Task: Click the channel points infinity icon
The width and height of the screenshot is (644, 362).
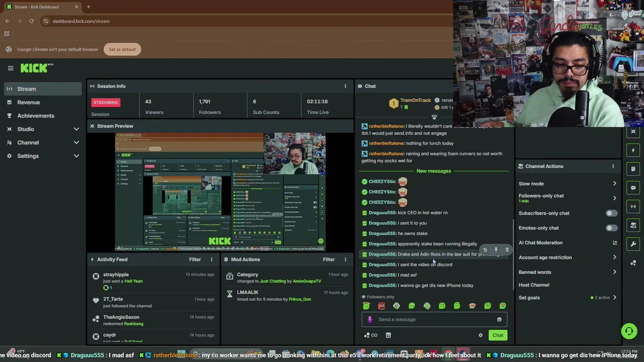Action: click(x=371, y=335)
